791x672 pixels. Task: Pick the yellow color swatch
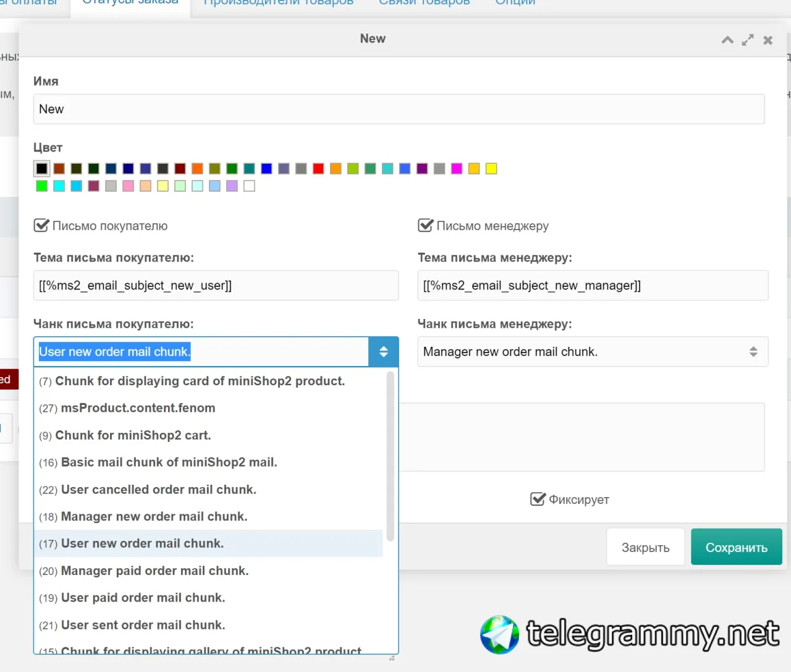tap(491, 169)
